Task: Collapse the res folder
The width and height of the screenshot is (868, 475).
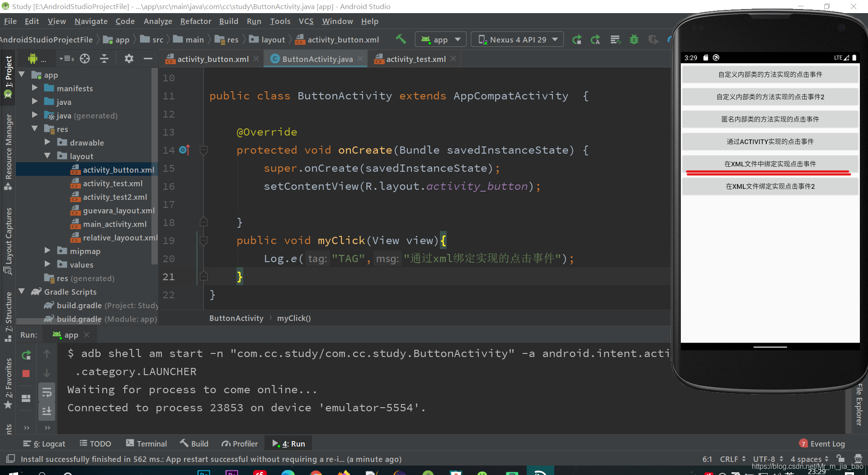Action: (x=35, y=128)
